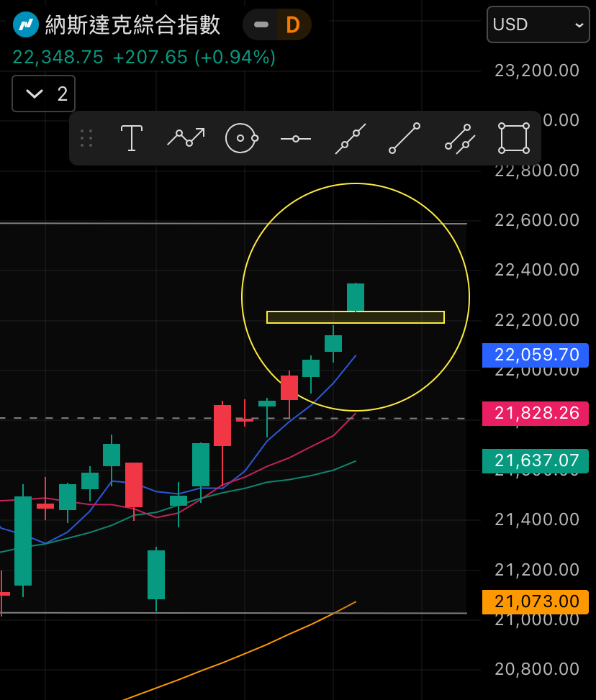The width and height of the screenshot is (596, 700).
Task: Select the Parallel channel tool
Action: click(460, 139)
